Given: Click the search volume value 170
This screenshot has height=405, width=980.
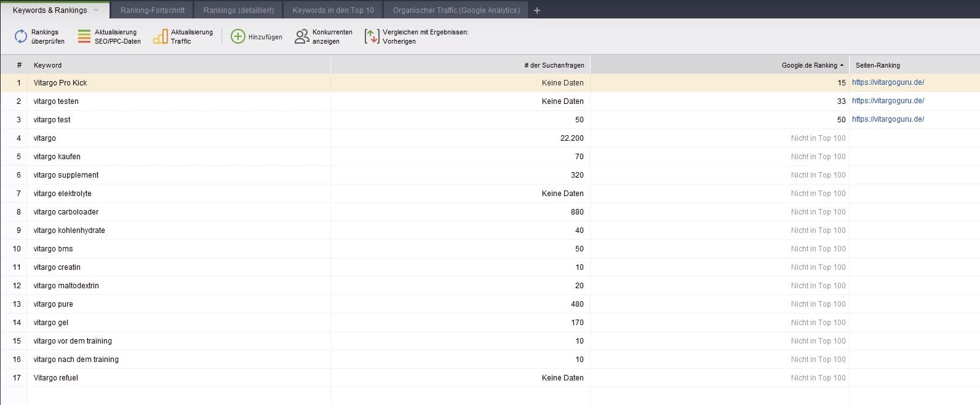Looking at the screenshot, I should tap(577, 323).
